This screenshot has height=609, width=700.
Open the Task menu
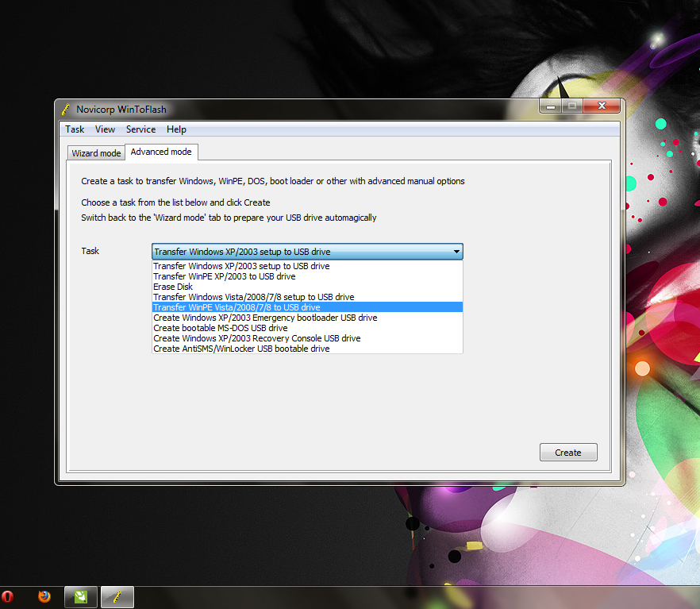tap(75, 129)
